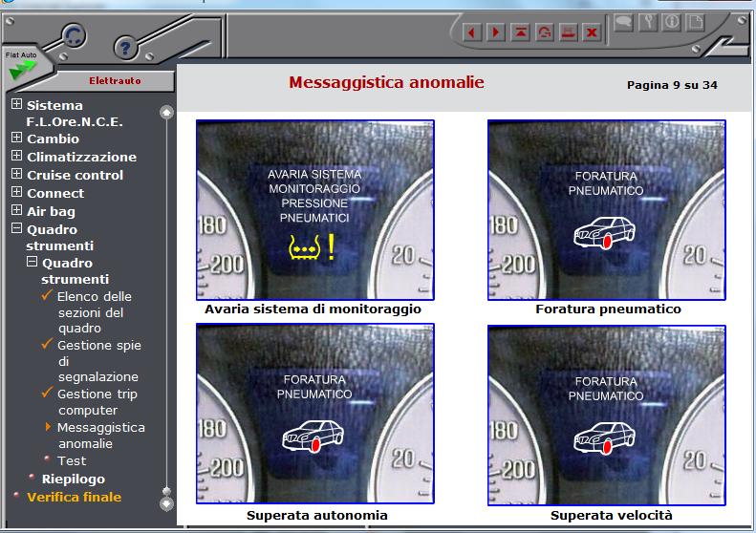The height and width of the screenshot is (533, 756).
Task: Click the 'Superata velocità' caption
Action: (612, 515)
